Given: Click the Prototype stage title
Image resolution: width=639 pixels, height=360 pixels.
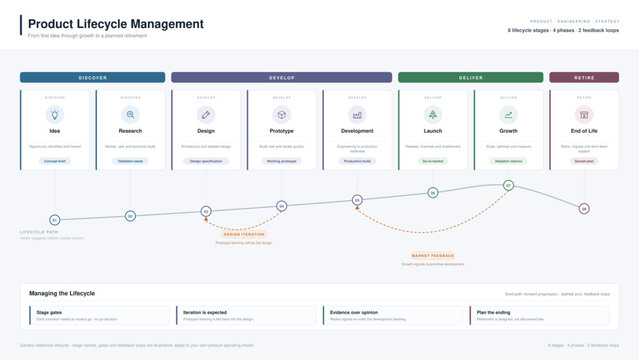Looking at the screenshot, I should point(282,131).
